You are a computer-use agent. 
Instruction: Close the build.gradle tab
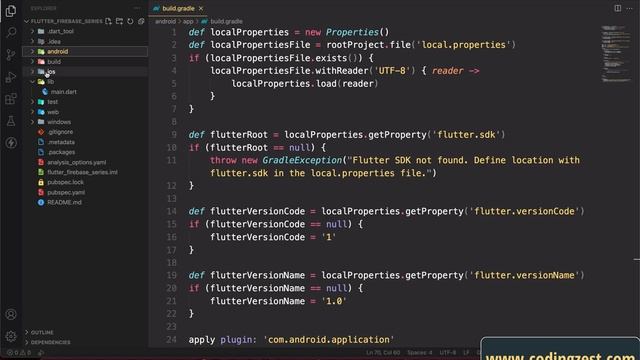pyautogui.click(x=201, y=8)
